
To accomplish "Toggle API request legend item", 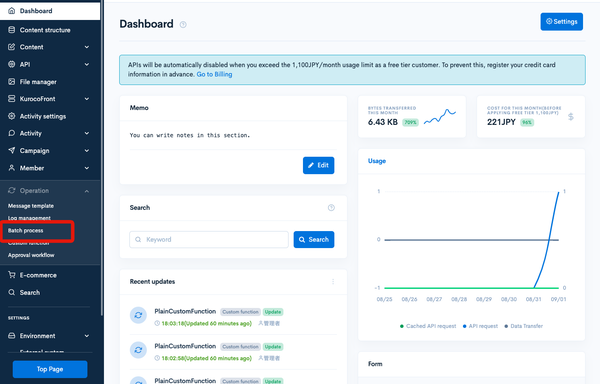I will click(x=480, y=326).
